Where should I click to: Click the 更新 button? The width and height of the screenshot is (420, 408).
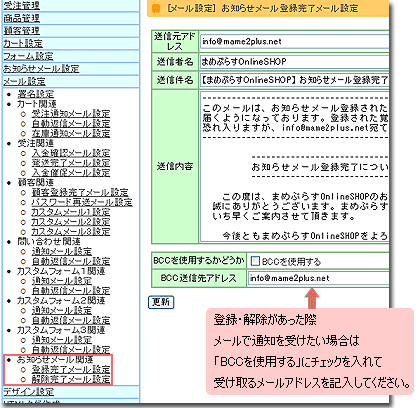(x=161, y=302)
